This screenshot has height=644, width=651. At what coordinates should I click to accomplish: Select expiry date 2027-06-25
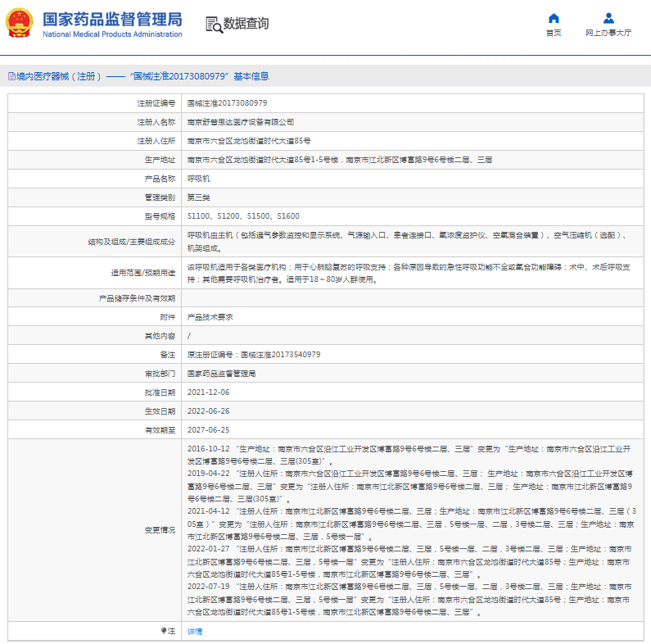(x=209, y=430)
